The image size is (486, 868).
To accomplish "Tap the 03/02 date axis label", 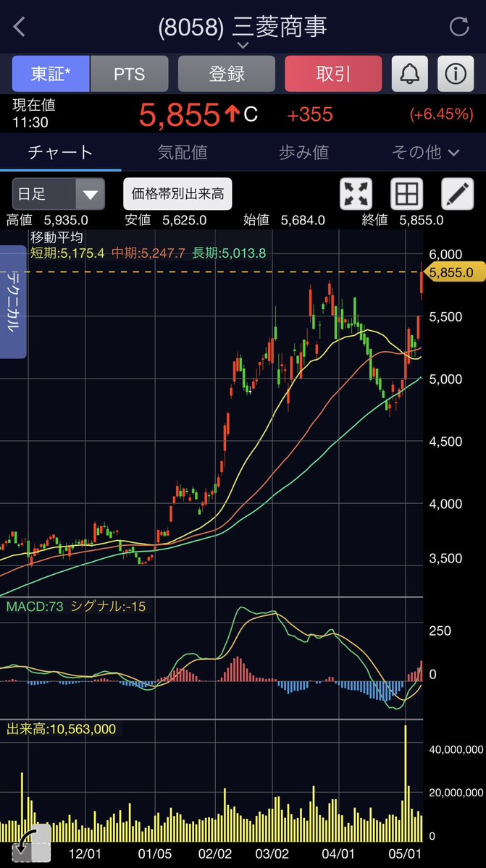I will point(272,854).
